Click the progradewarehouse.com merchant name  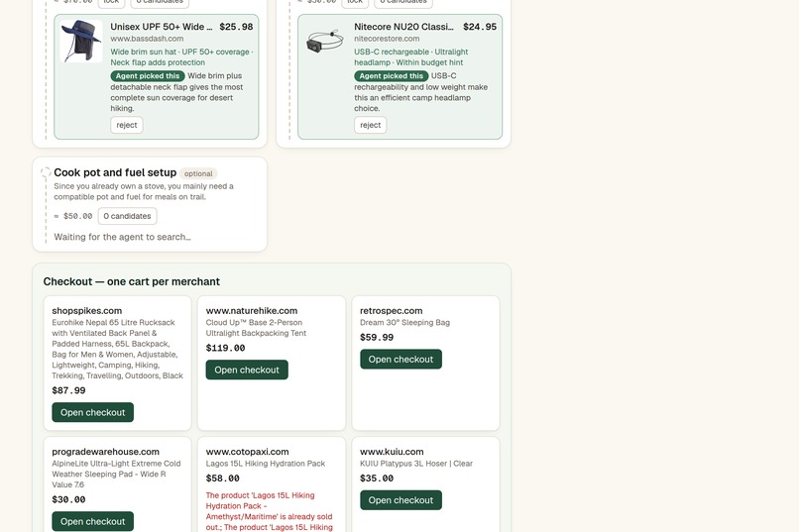[105, 452]
